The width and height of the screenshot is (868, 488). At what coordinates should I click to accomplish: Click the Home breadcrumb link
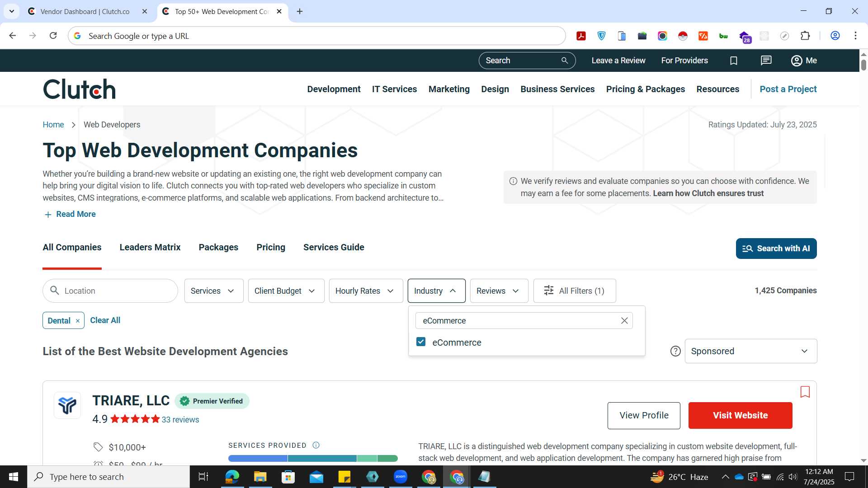(53, 125)
